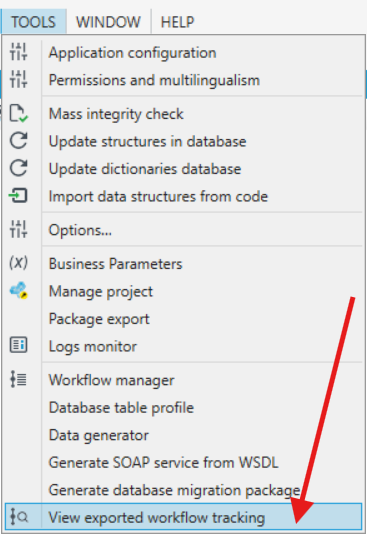Click refresh icon for Update structures in database

tap(18, 140)
